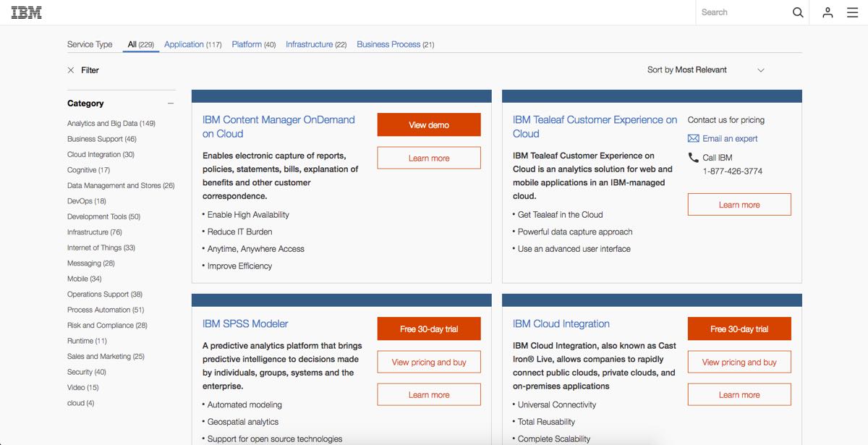
Task: Filter by Business Support (46)
Action: pyautogui.click(x=102, y=139)
